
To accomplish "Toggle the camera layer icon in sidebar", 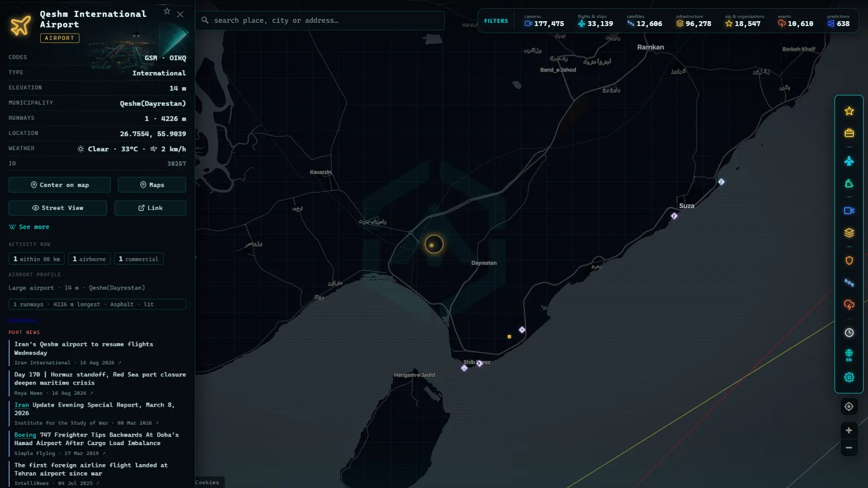I will click(849, 211).
